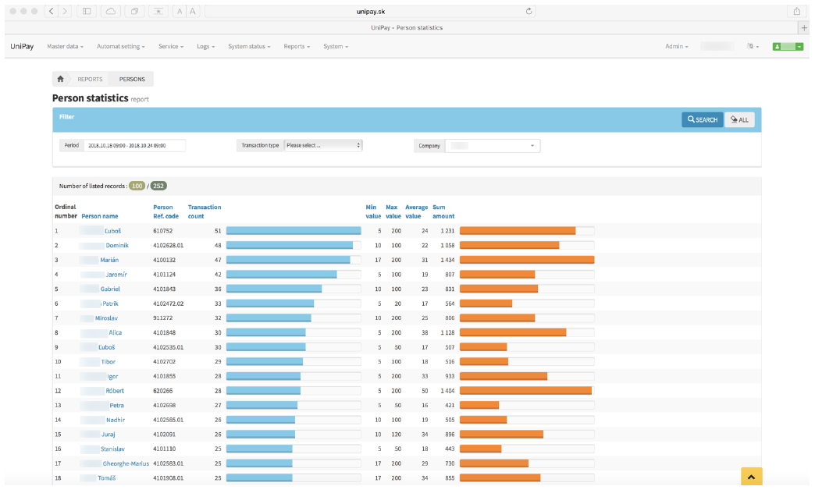Click the ALL button in the filter bar
Image resolution: width=815 pixels, height=504 pixels.
click(x=739, y=119)
